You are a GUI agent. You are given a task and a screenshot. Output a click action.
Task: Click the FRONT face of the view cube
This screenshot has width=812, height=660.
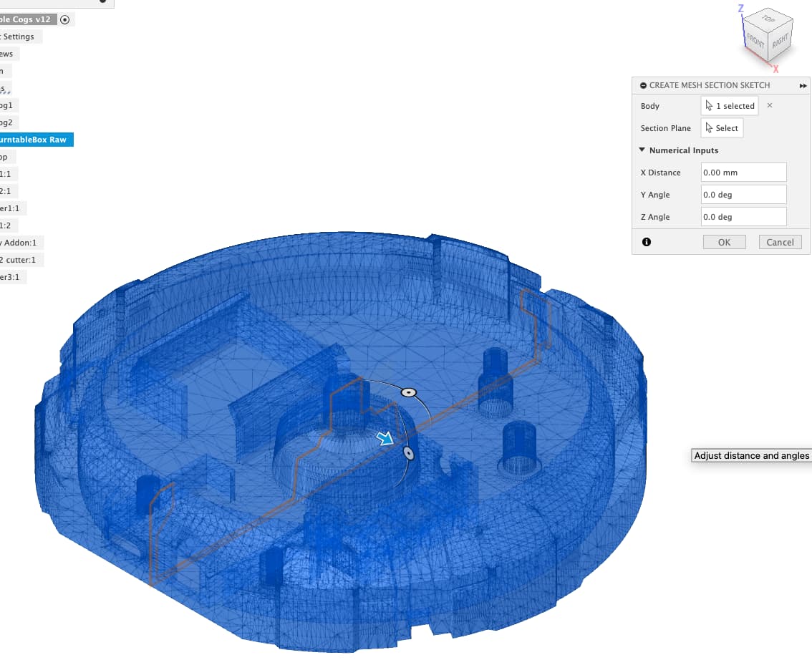pyautogui.click(x=757, y=41)
